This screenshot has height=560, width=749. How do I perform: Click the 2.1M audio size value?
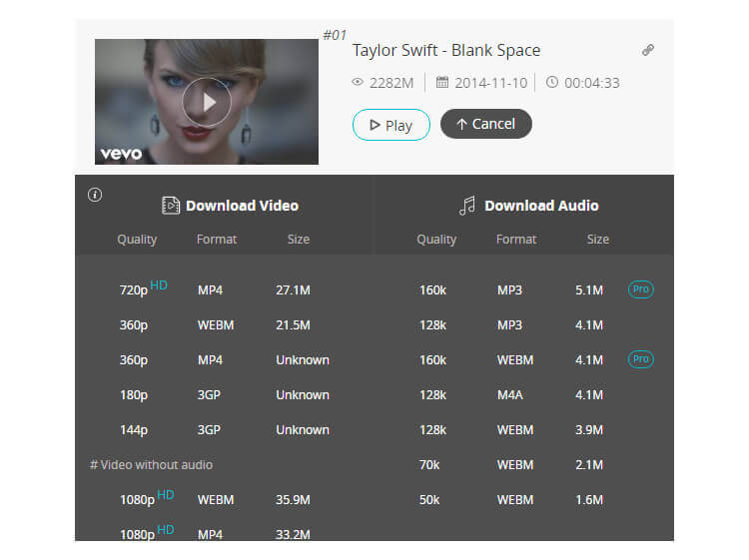tap(589, 465)
